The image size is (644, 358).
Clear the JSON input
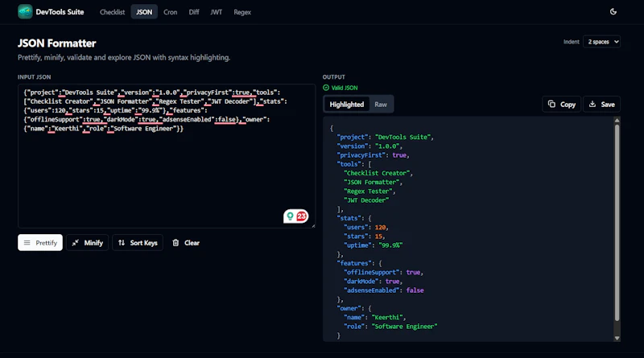point(186,243)
